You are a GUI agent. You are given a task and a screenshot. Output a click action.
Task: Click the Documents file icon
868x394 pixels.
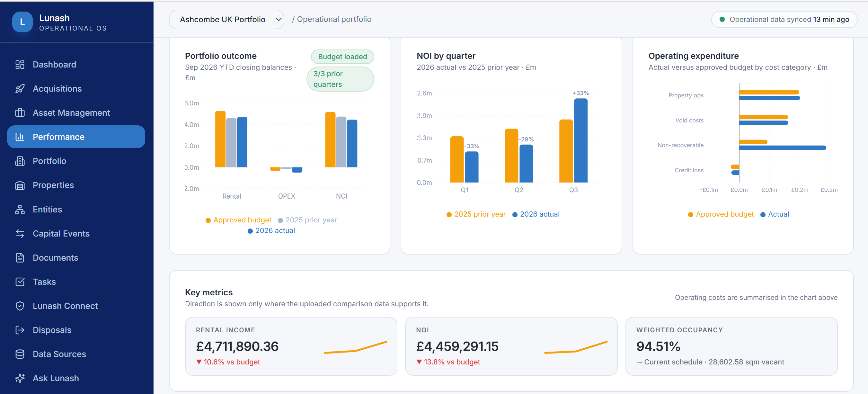pyautogui.click(x=20, y=257)
